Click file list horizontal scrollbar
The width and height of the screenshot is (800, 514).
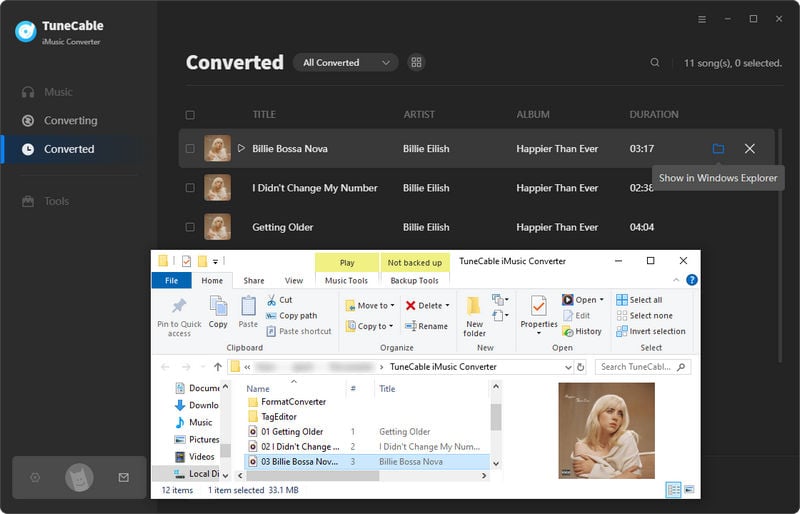pos(312,475)
